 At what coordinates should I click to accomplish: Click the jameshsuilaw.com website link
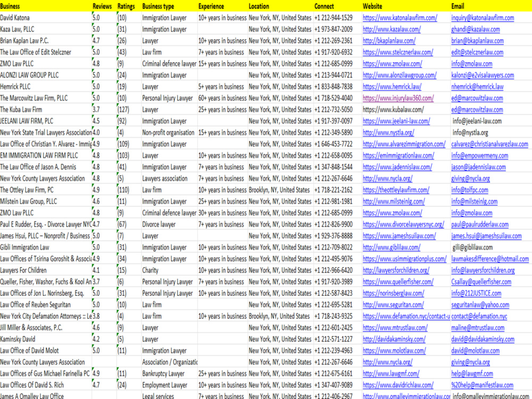[x=399, y=236]
